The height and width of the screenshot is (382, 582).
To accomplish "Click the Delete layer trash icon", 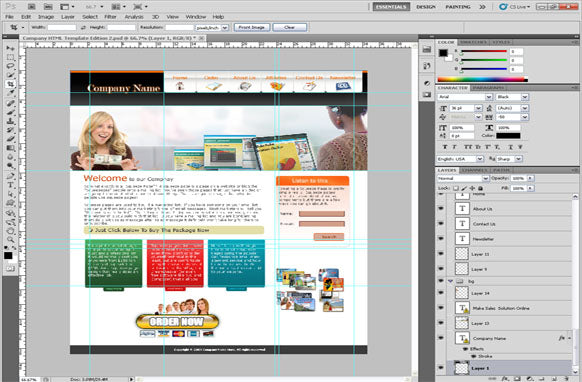I will pos(566,379).
